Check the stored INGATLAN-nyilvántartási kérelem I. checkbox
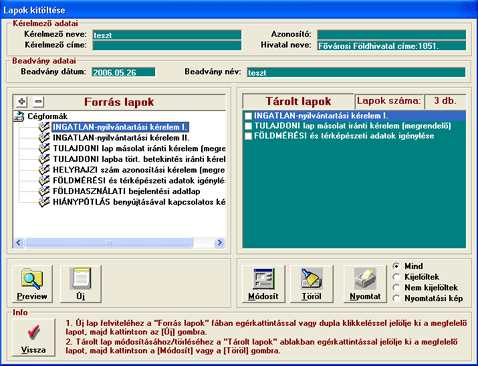 click(x=248, y=116)
